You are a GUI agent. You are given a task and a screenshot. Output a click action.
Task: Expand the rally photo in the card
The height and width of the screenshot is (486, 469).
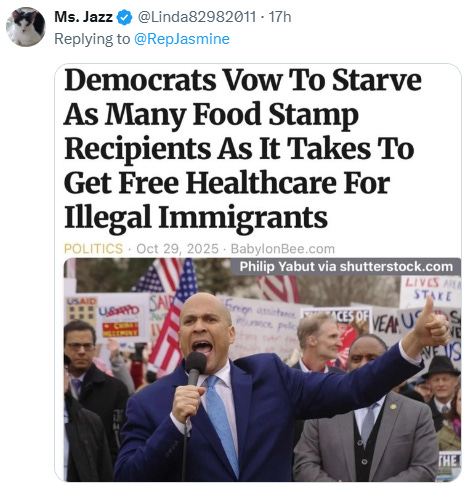(262, 369)
